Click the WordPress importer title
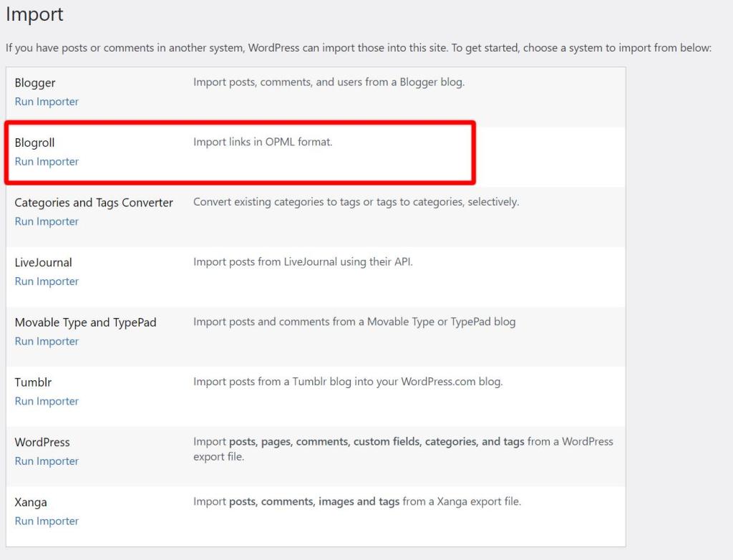 tap(42, 442)
